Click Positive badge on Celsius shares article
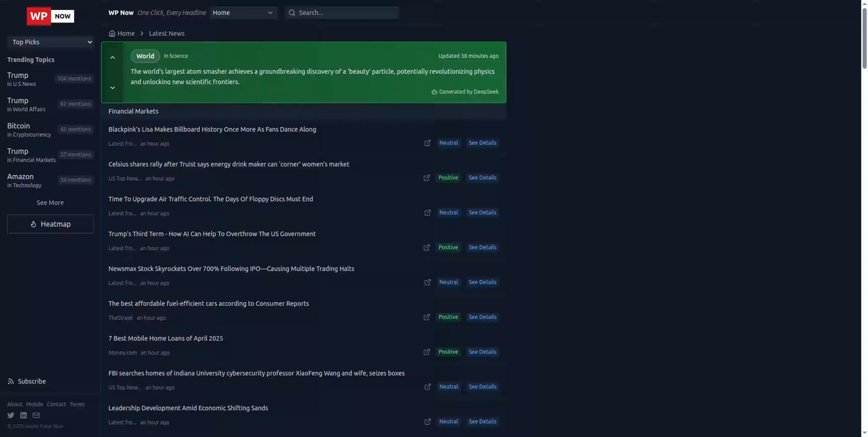The width and height of the screenshot is (868, 437). tap(448, 178)
